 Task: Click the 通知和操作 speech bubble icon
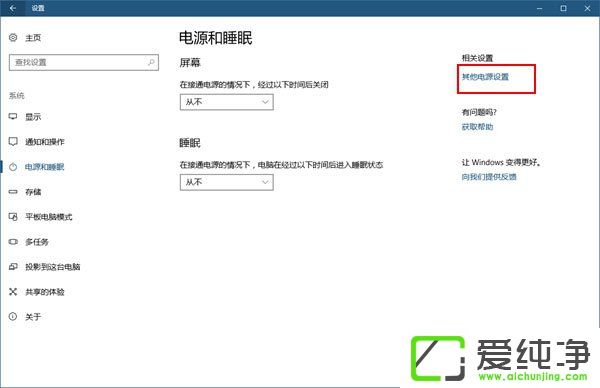pyautogui.click(x=13, y=142)
